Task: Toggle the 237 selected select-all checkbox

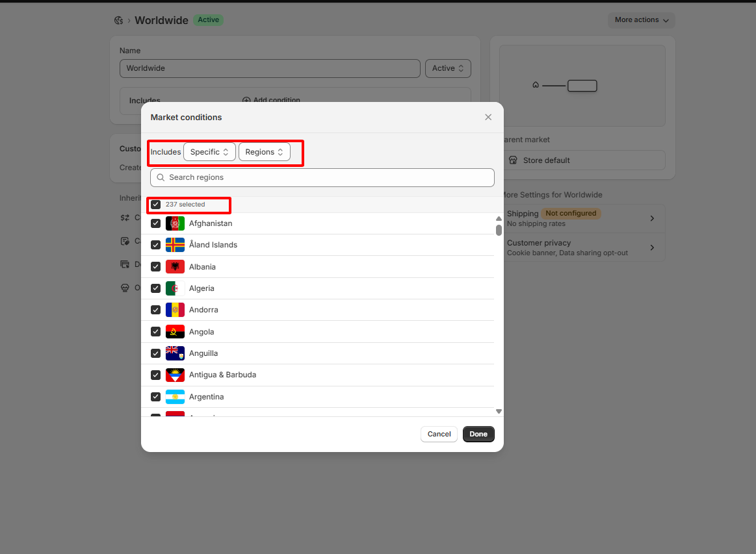Action: pyautogui.click(x=156, y=205)
